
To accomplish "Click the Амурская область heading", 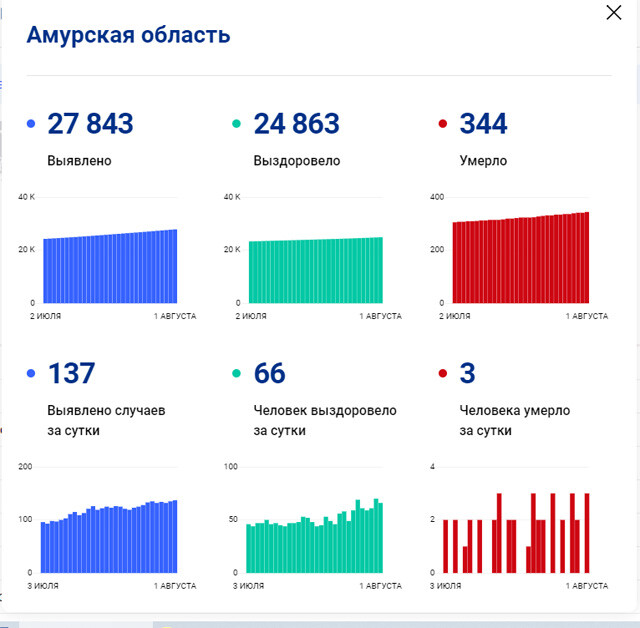I will (x=129, y=35).
